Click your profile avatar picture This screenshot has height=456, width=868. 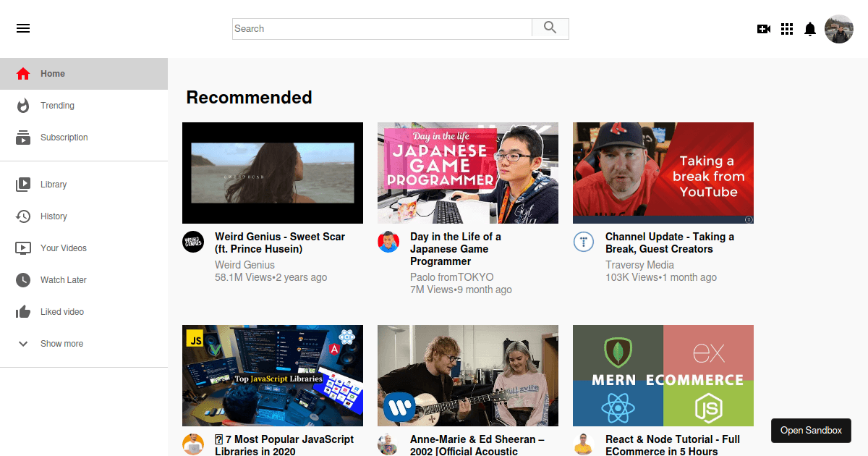pyautogui.click(x=839, y=29)
